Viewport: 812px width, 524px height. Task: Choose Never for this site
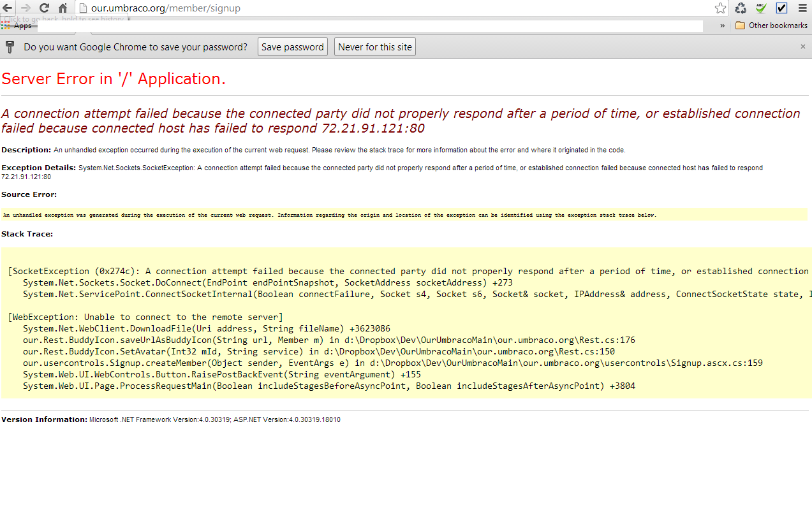click(375, 47)
